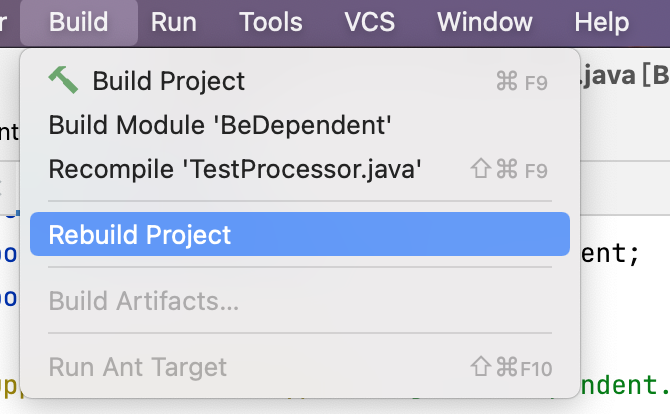Click the window title text ending '.java [B'

pyautogui.click(x=626, y=76)
